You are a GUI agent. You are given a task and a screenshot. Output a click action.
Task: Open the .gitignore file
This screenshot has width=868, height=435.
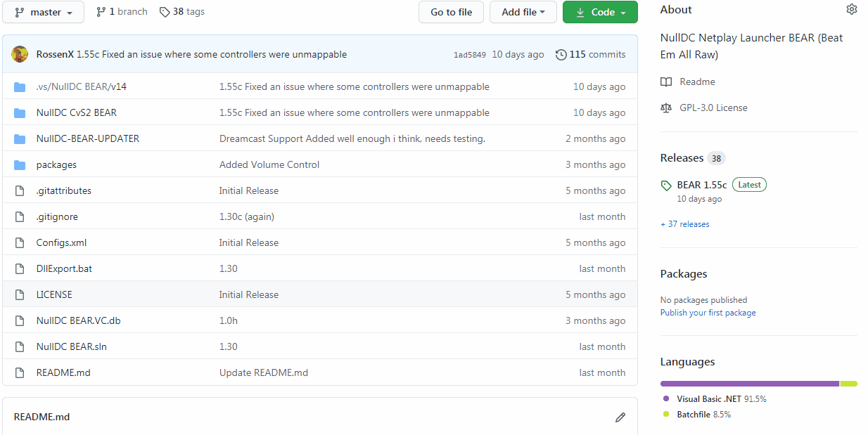[x=57, y=217]
